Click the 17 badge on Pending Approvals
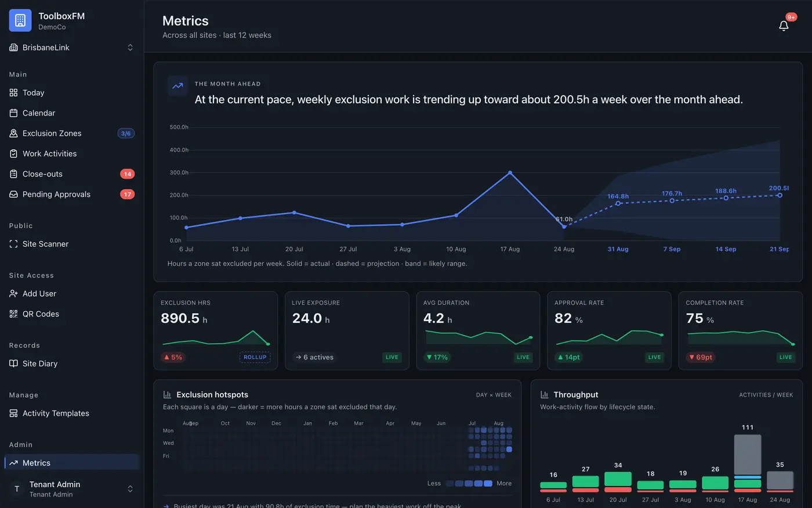Screen dimensions: 812x508 tap(128, 194)
